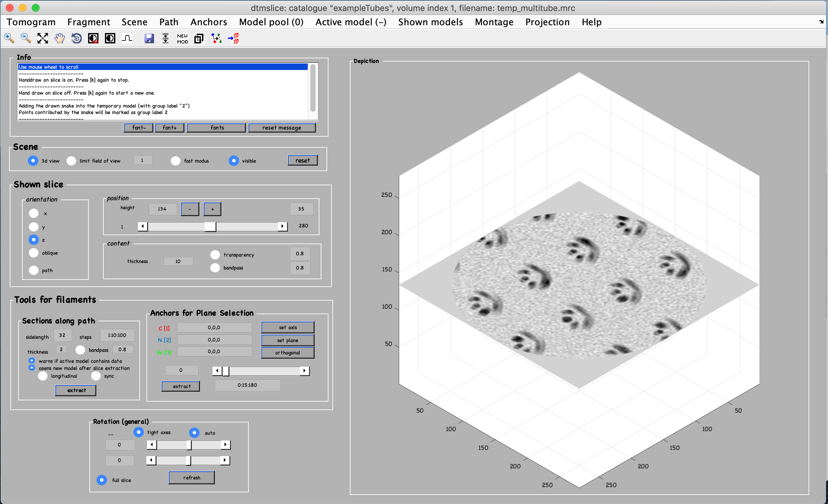This screenshot has height=504, width=828.
Task: Click the font+ button
Action: pyautogui.click(x=169, y=128)
